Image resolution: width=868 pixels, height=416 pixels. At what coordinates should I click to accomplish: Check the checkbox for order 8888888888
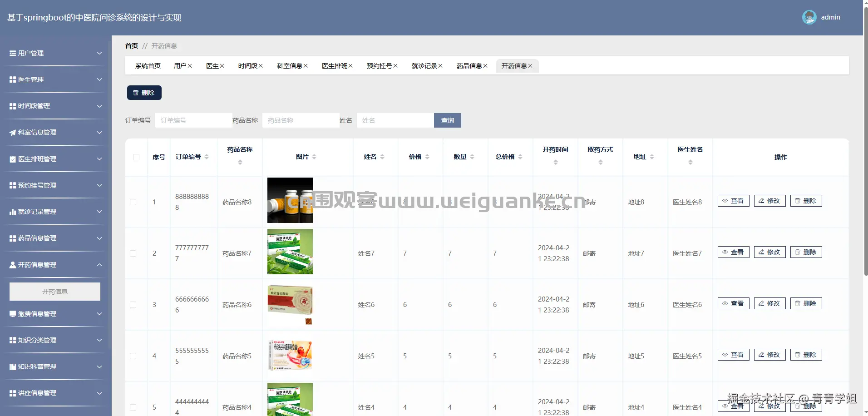pos(133,202)
